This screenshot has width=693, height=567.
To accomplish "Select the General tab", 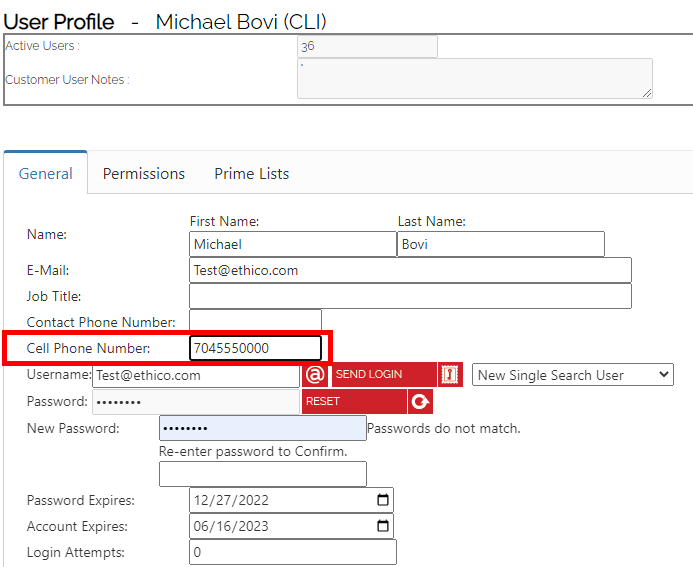I will coord(46,174).
